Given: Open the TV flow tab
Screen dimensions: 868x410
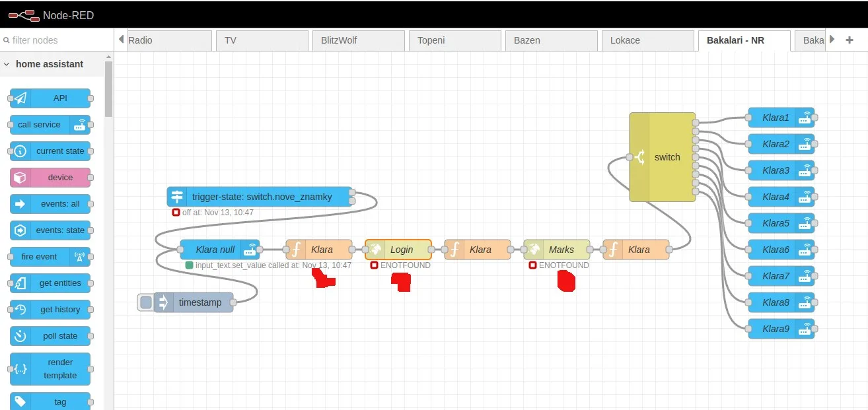Looking at the screenshot, I should pyautogui.click(x=262, y=40).
